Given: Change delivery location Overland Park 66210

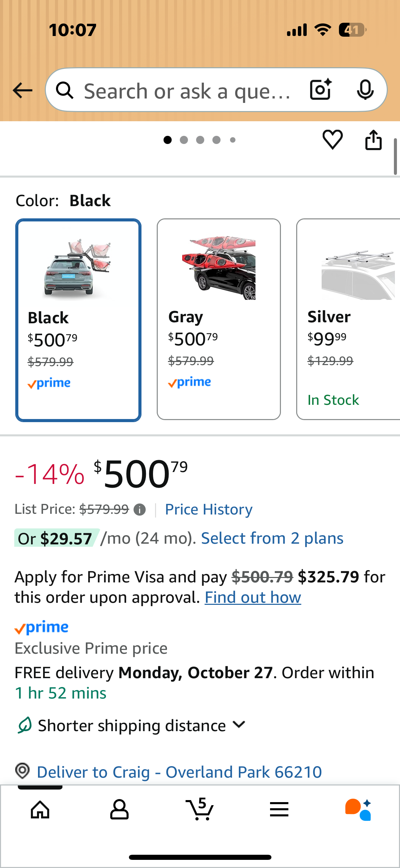Looking at the screenshot, I should click(179, 772).
